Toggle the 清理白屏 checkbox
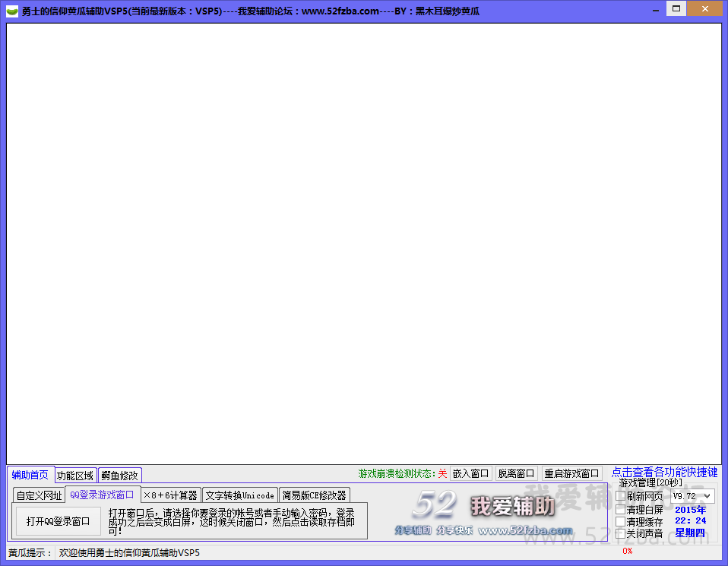The width and height of the screenshot is (728, 566). (x=621, y=509)
